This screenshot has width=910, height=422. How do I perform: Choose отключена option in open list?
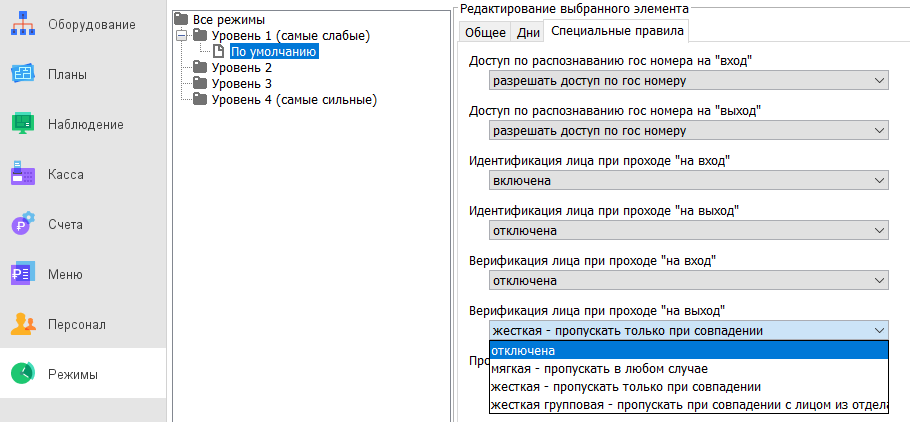tap(688, 350)
